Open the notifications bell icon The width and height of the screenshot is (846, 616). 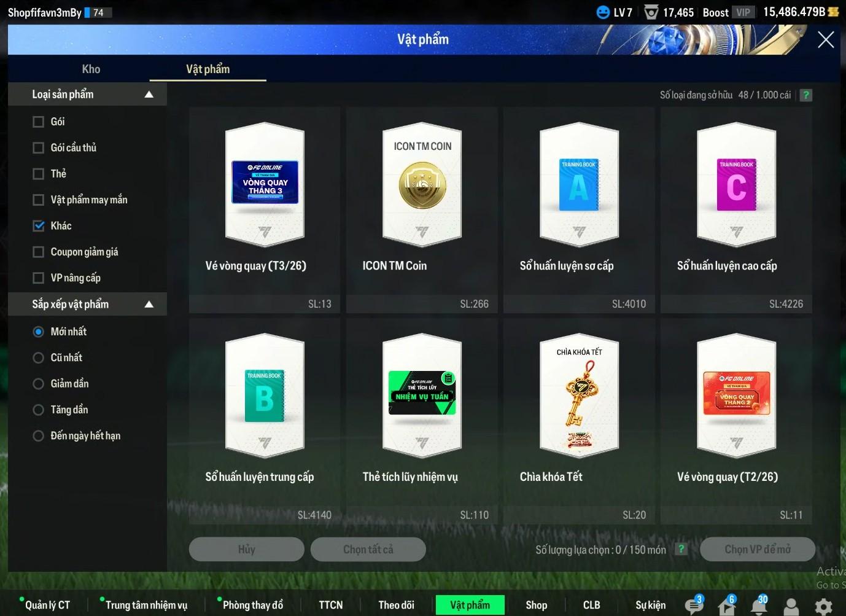(759, 606)
